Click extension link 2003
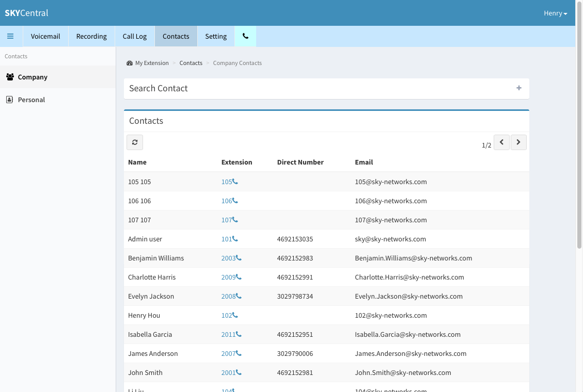The height and width of the screenshot is (392, 583). (229, 258)
